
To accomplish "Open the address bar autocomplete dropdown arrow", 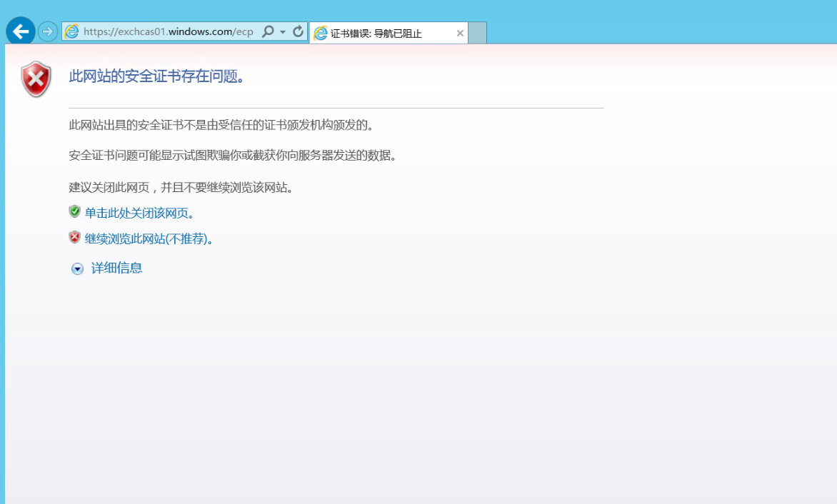I will point(283,32).
